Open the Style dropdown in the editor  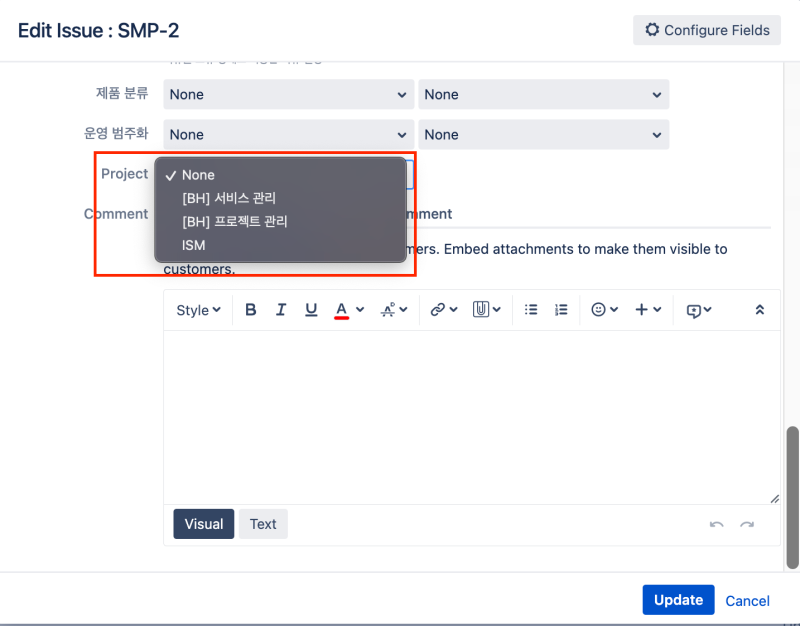pos(198,310)
